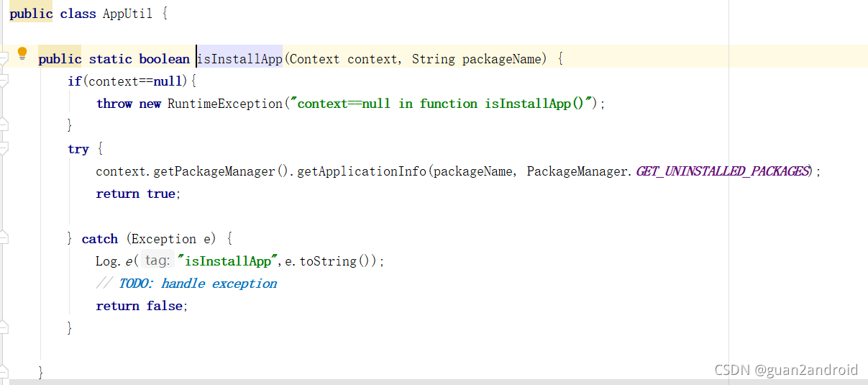Click 'String' type in method signature

point(433,59)
